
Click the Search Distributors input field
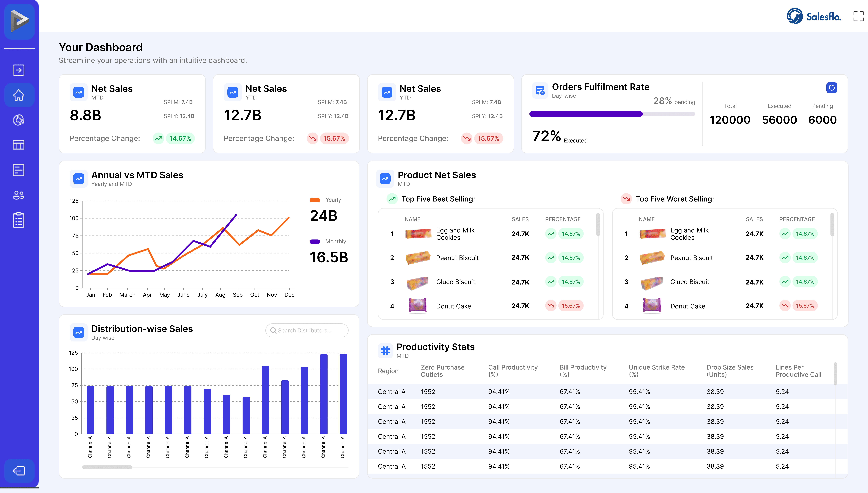pyautogui.click(x=307, y=331)
